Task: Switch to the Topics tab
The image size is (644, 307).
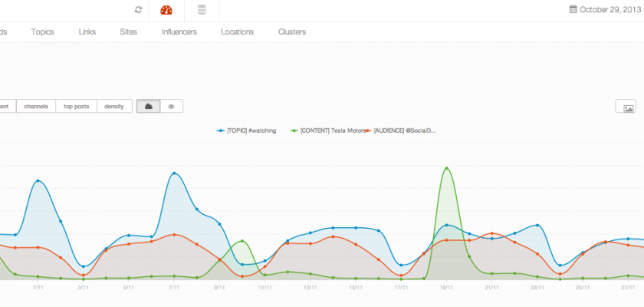Action: click(x=42, y=32)
